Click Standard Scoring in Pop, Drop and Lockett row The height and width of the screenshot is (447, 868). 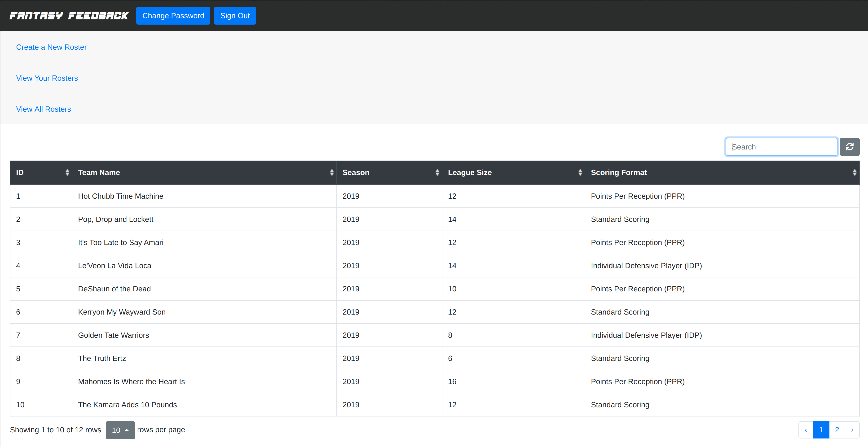click(x=620, y=219)
